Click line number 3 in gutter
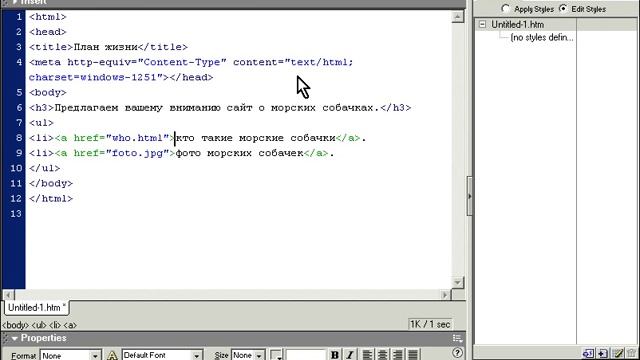This screenshot has height=360, width=640. pyautogui.click(x=19, y=47)
